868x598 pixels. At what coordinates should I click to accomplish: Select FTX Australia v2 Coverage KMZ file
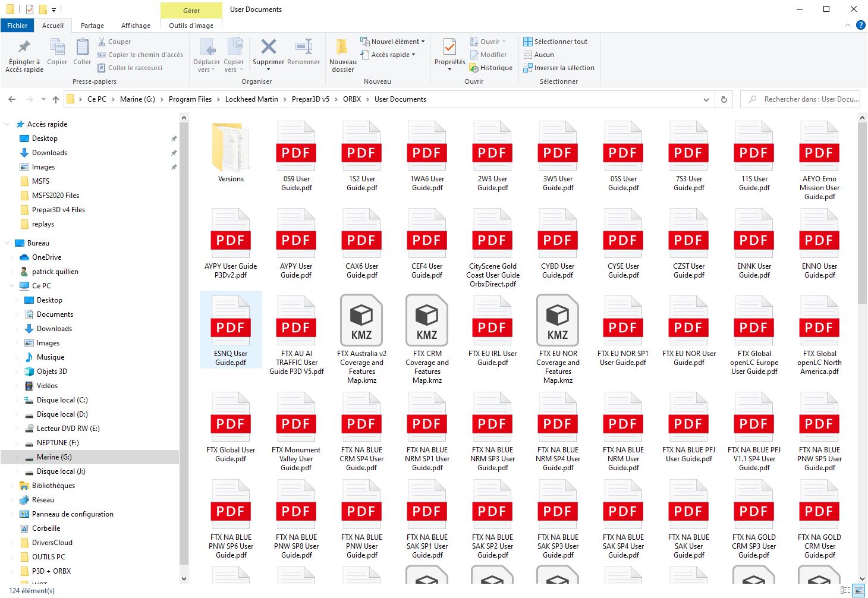[361, 339]
